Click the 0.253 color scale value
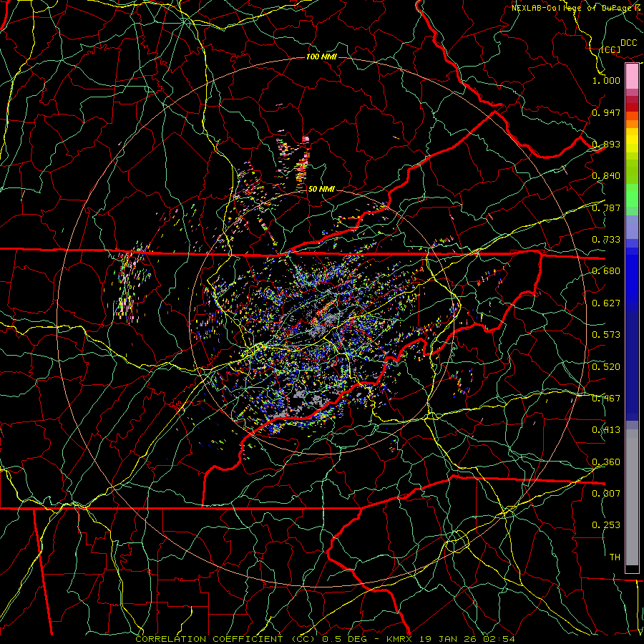The width and height of the screenshot is (644, 644). click(x=606, y=525)
